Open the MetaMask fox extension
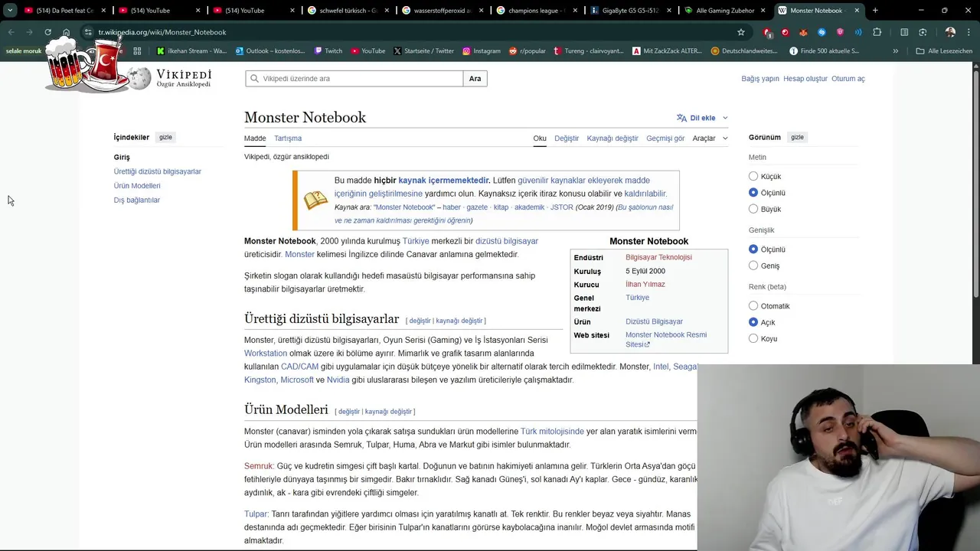Screen dimensions: 980x551 point(803,32)
